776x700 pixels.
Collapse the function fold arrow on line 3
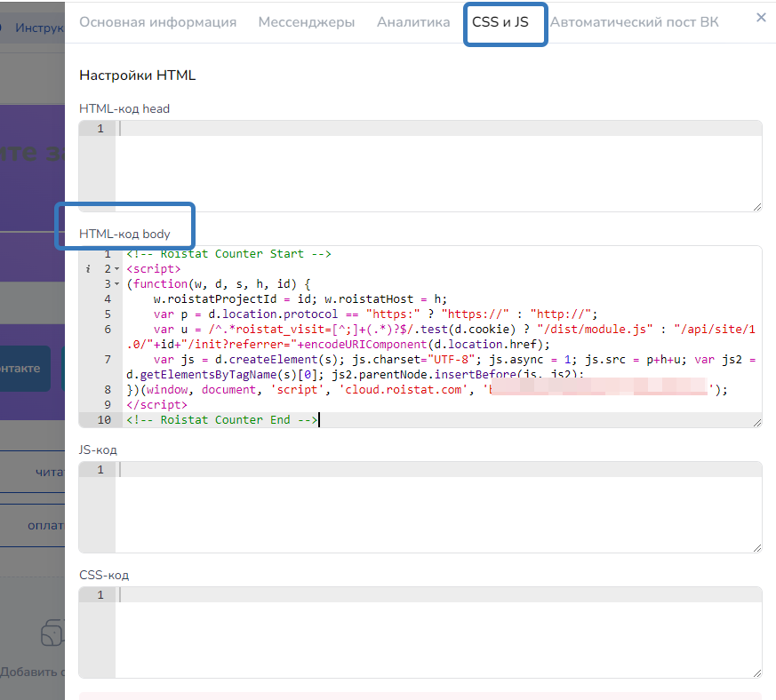click(x=116, y=284)
